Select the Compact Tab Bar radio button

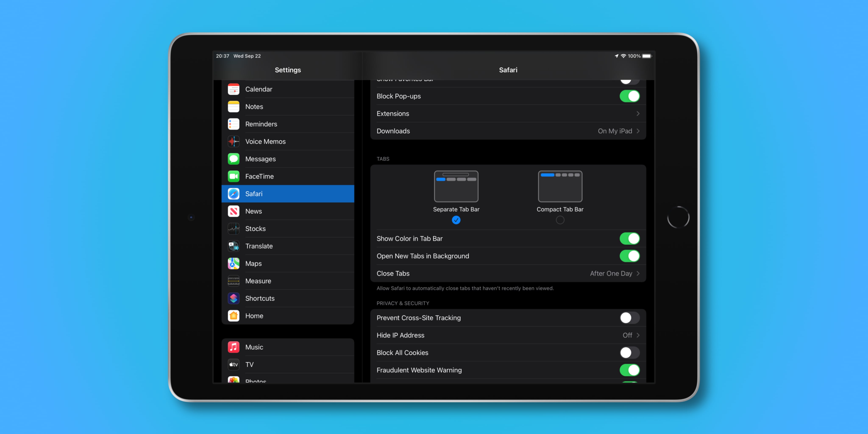[560, 220]
